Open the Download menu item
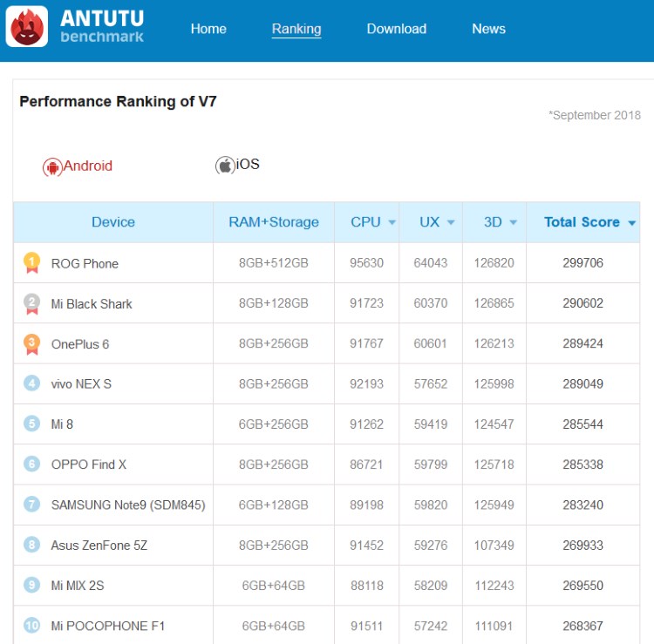This screenshot has width=654, height=644. (397, 29)
